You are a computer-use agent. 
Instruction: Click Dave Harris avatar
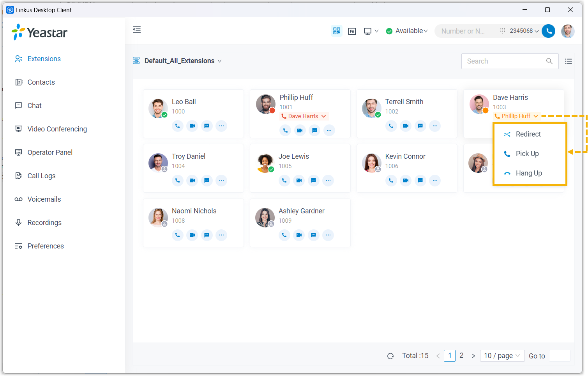tap(479, 104)
